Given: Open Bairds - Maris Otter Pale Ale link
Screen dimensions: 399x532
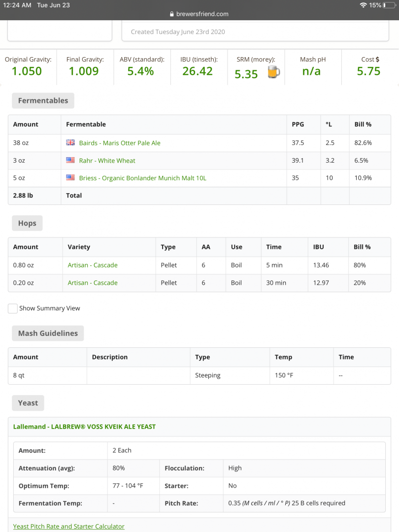Looking at the screenshot, I should pos(120,143).
